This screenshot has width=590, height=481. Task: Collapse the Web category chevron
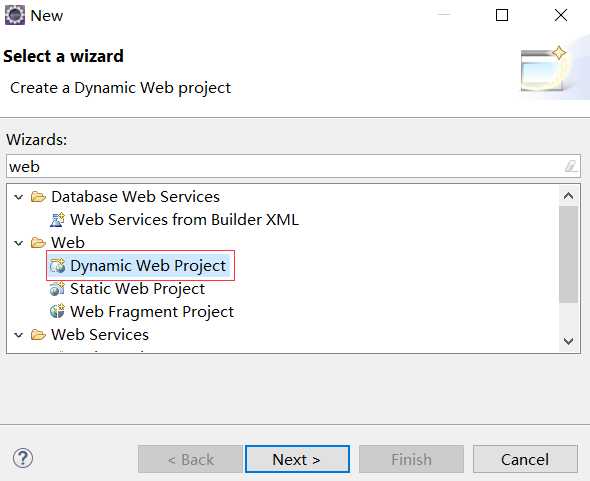click(18, 243)
